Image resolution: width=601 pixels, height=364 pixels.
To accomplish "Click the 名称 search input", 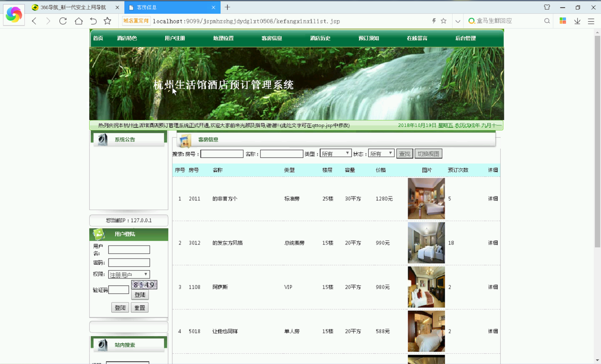I will pos(282,154).
